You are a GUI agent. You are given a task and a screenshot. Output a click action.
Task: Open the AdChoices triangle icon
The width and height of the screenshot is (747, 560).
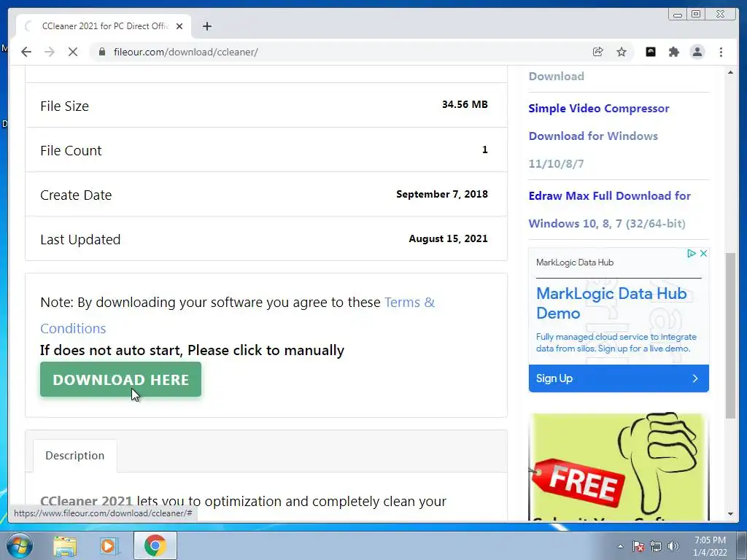(692, 253)
